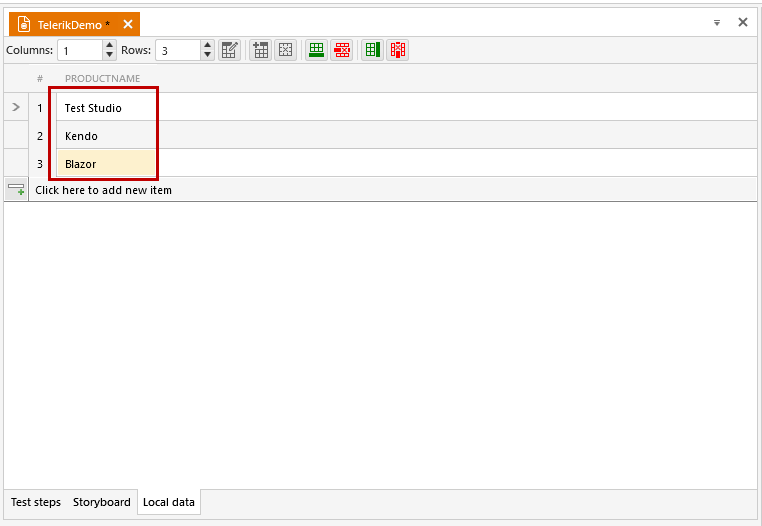Click row number 2
The height and width of the screenshot is (526, 762).
(40, 136)
